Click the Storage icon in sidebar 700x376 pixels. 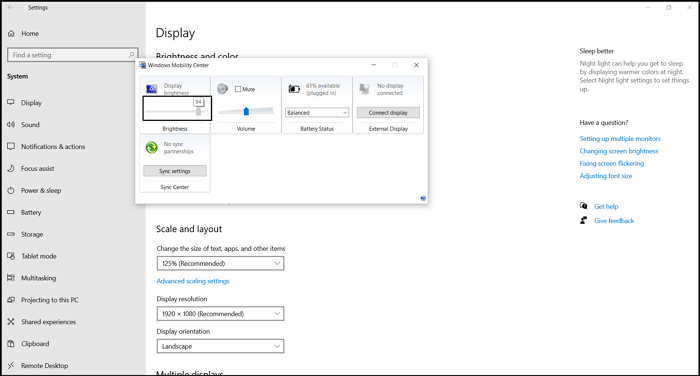(11, 234)
